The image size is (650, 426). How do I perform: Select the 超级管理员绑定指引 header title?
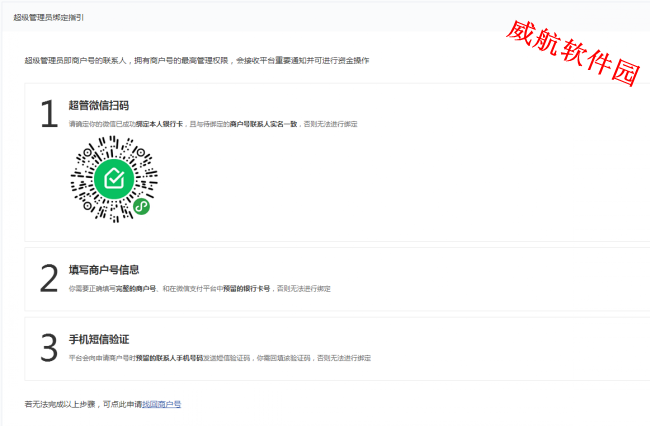click(49, 17)
